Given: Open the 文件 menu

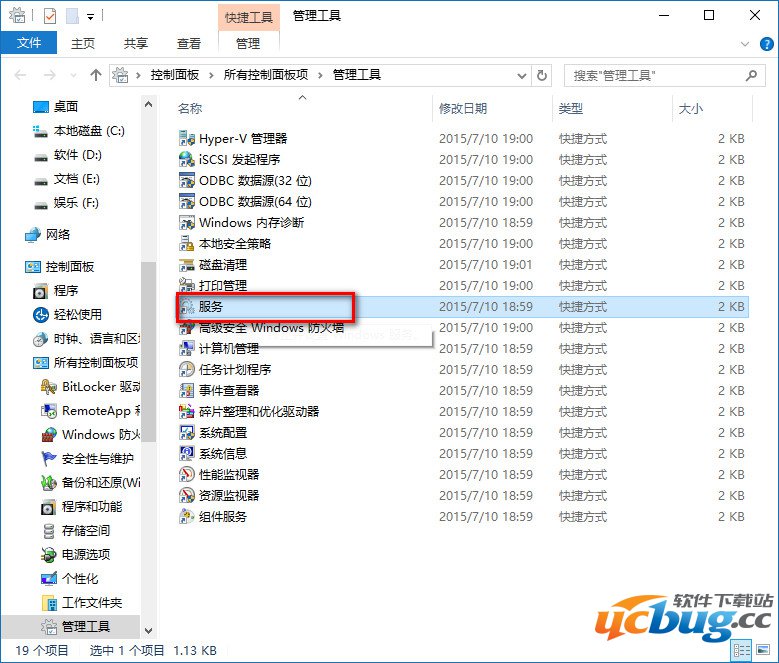Looking at the screenshot, I should coord(29,43).
